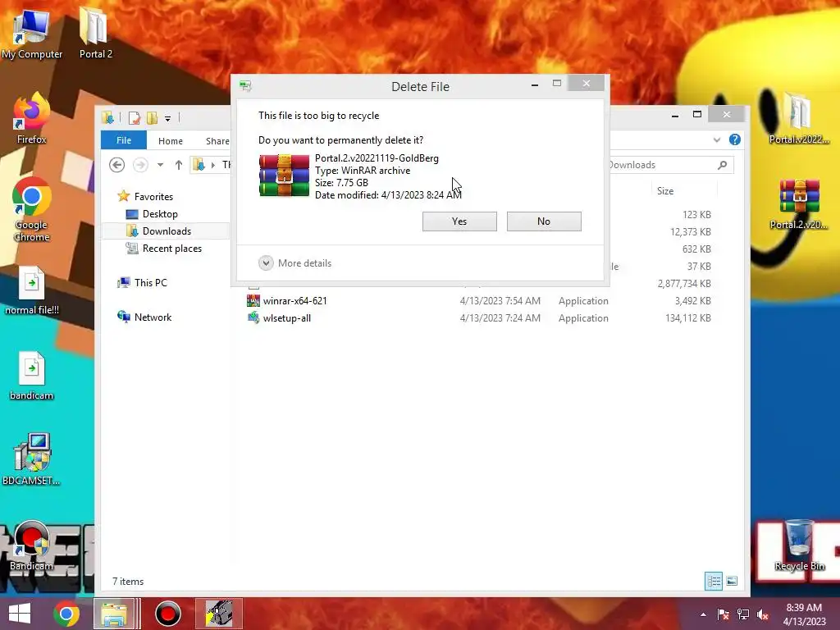Select Firefox desktop shortcut
840x630 pixels.
pyautogui.click(x=32, y=118)
